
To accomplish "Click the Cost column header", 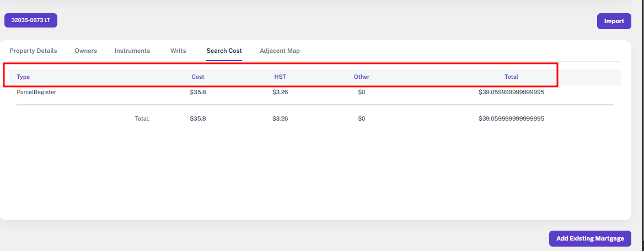I will tap(198, 77).
